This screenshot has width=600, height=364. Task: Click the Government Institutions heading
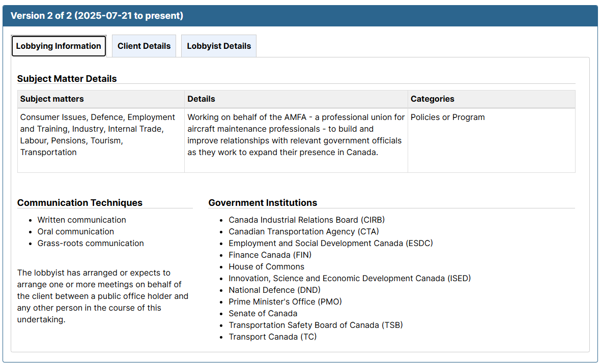click(x=263, y=203)
